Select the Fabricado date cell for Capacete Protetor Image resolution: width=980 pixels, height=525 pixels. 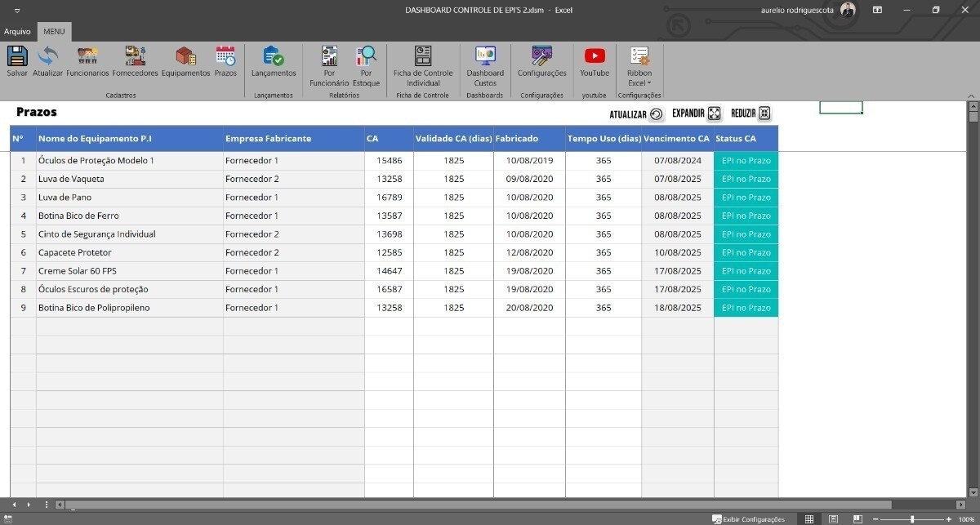[x=529, y=253]
